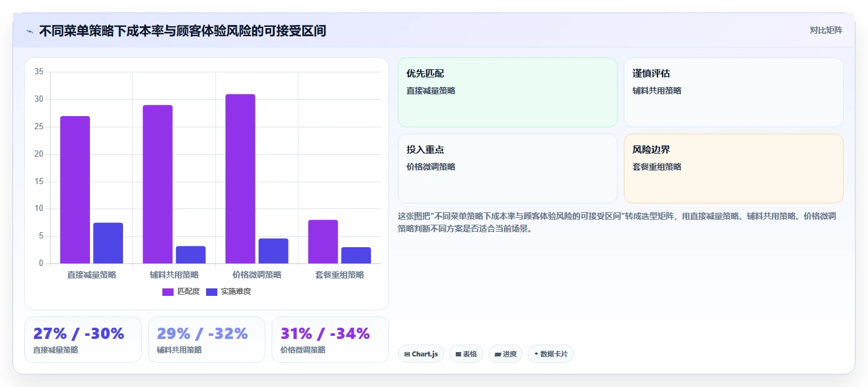Viewport: 868px width, 387px height.
Task: Click the 直接减量策略 x-axis label
Action: coord(92,275)
